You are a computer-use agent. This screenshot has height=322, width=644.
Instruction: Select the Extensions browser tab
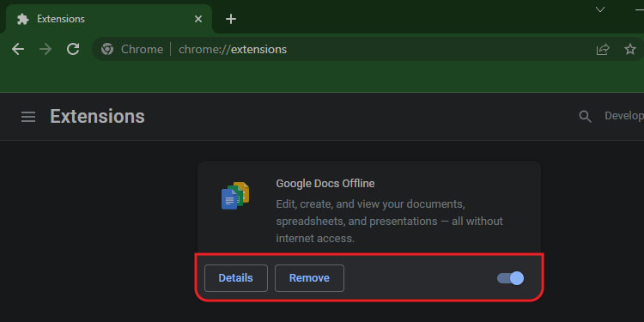(x=108, y=19)
